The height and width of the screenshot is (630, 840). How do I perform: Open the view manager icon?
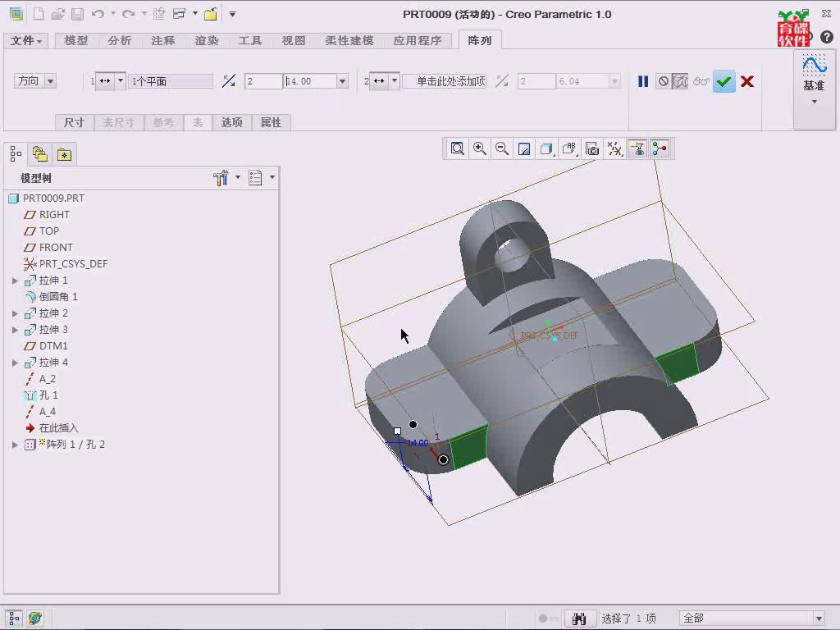592,148
